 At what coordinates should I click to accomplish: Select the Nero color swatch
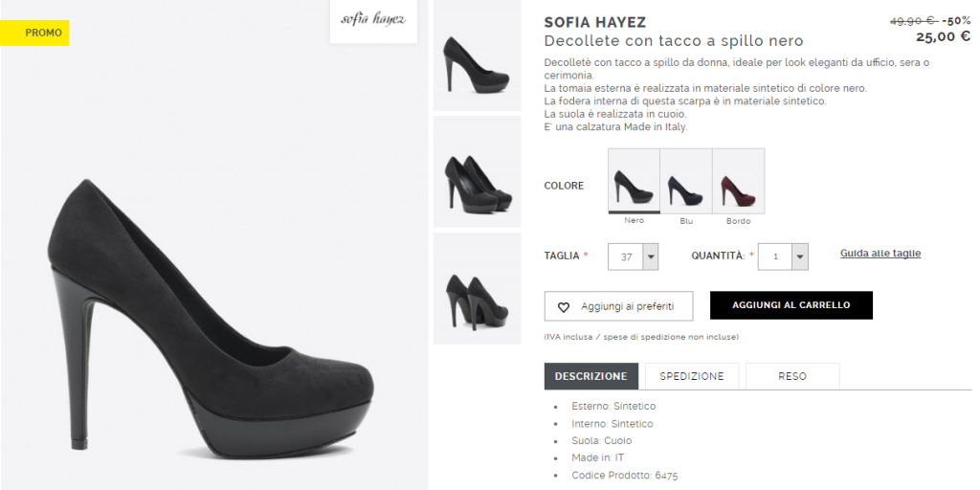point(634,181)
